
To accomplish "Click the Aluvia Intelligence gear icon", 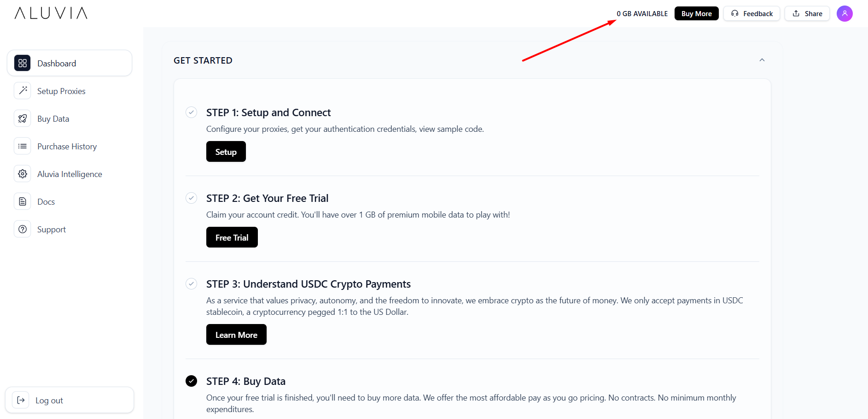I will 22,173.
